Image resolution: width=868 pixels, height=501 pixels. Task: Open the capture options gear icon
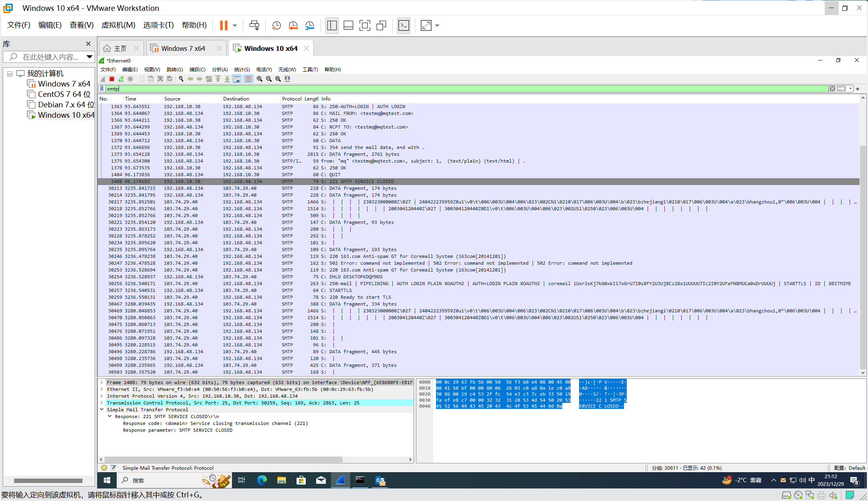pos(130,79)
